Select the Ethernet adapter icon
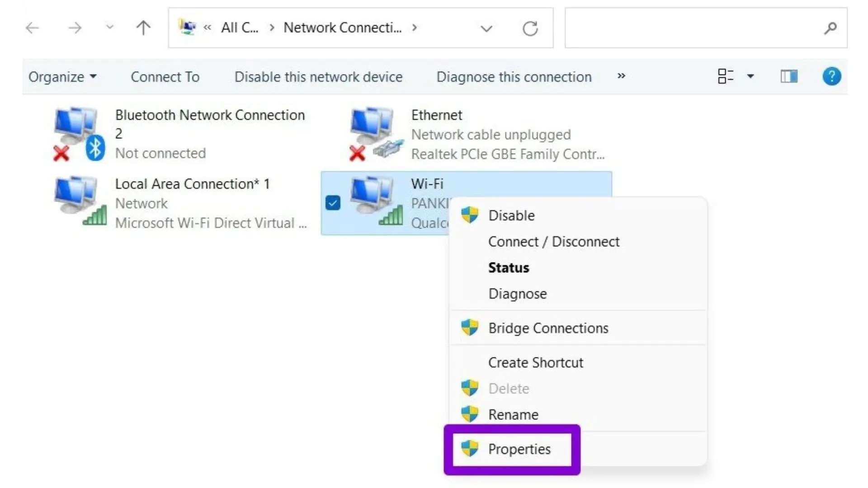Image resolution: width=868 pixels, height=488 pixels. pos(374,133)
